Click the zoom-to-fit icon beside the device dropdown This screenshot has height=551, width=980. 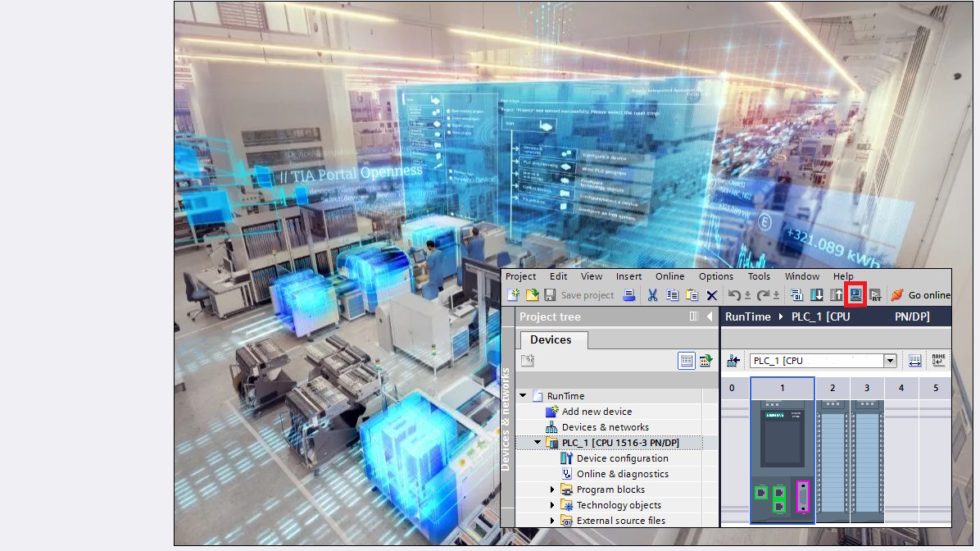click(914, 361)
